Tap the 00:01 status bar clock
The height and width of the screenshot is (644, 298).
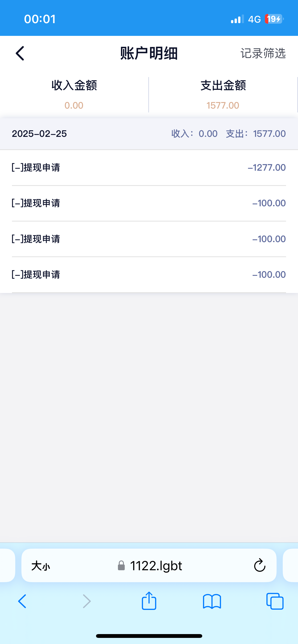click(40, 19)
